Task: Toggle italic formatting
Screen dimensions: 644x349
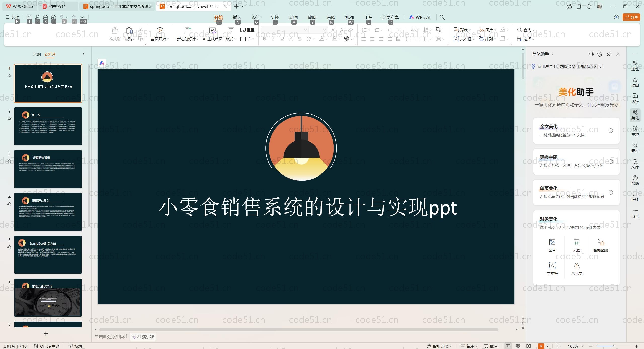Action: pyautogui.click(x=273, y=39)
